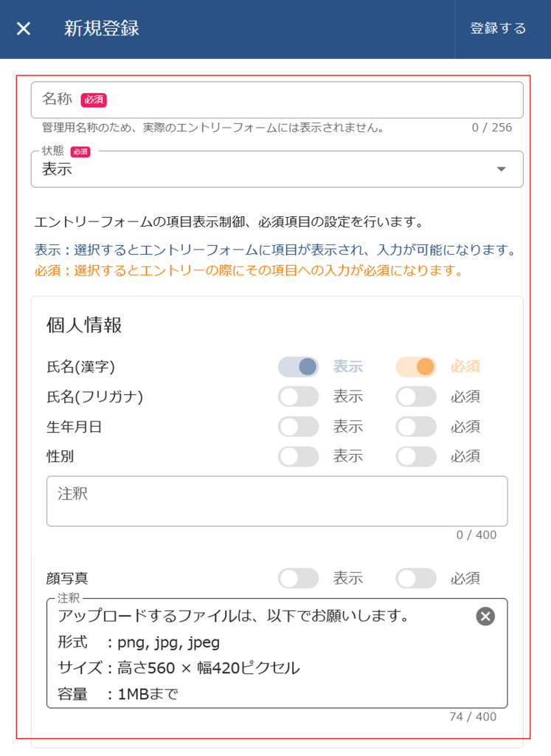Click the 新規登録 header title
Image resolution: width=551 pixels, height=756 pixels.
pos(102,29)
